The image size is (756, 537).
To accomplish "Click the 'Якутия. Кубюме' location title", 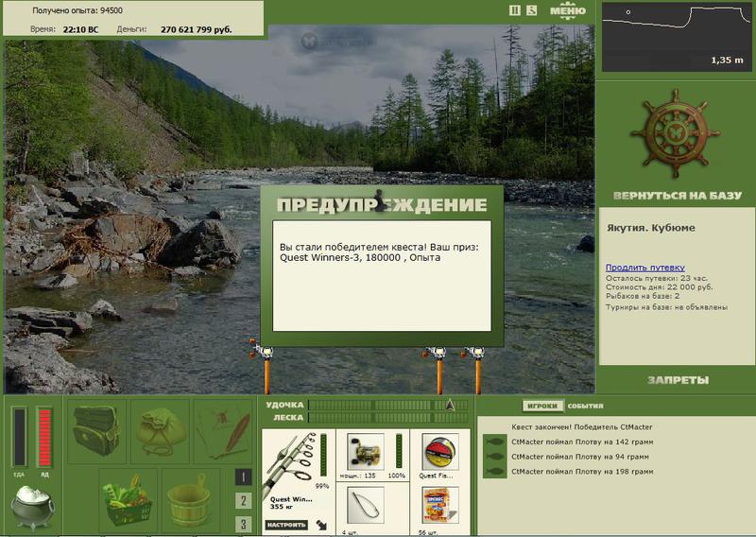I will click(x=651, y=228).
